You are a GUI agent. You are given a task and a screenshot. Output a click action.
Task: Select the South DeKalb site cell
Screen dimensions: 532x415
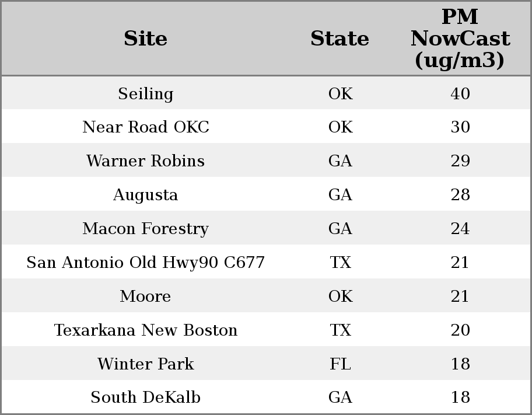click(145, 397)
